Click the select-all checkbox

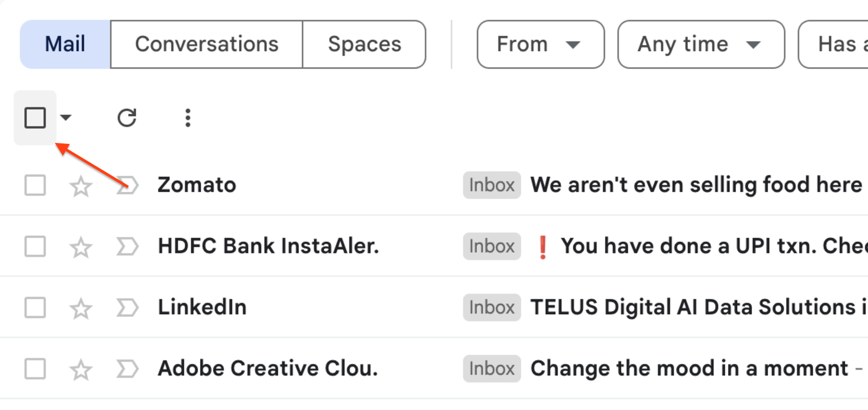(x=35, y=117)
